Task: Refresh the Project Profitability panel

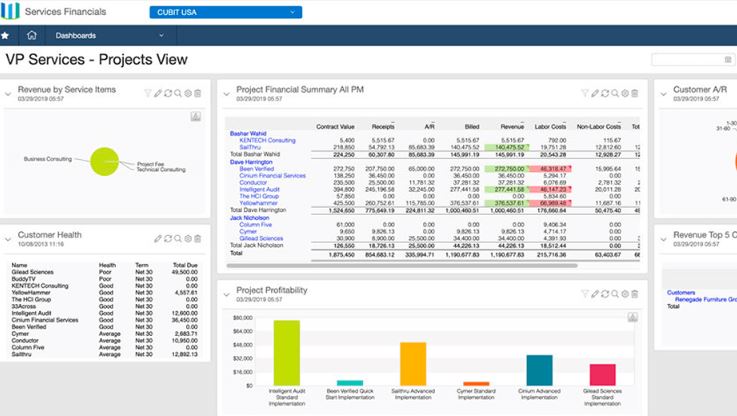Action: (605, 294)
